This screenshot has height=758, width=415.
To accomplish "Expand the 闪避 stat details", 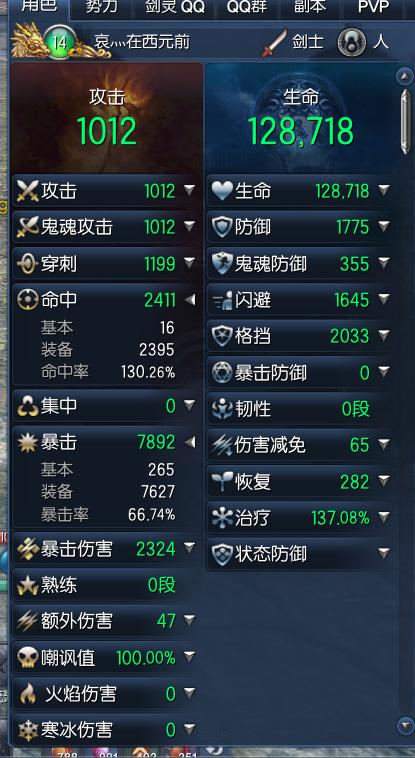I will [x=384, y=299].
